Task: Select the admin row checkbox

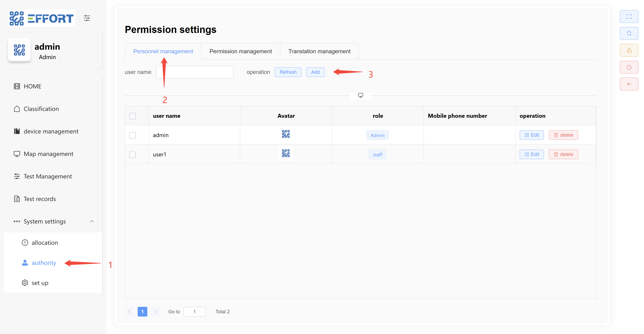Action: 132,135
